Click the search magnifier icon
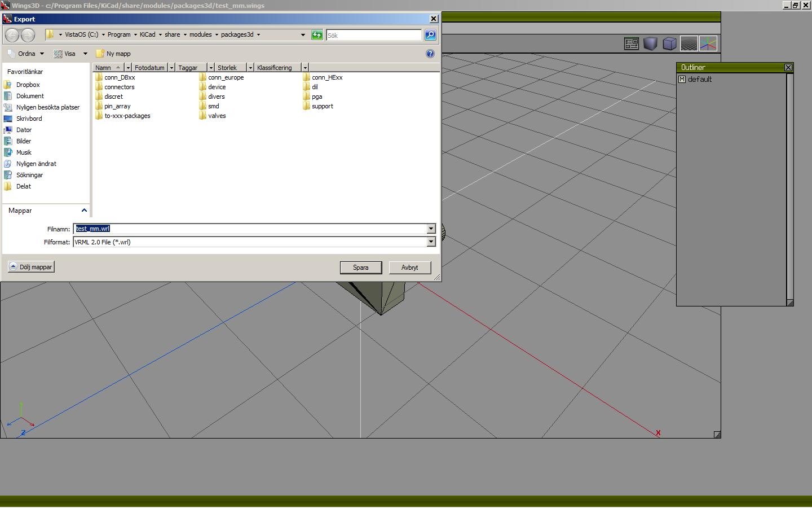Screen dimensions: 812x508 click(x=430, y=35)
